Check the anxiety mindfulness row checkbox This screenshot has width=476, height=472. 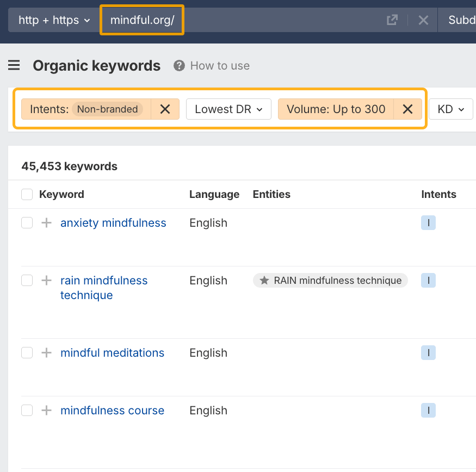click(27, 223)
